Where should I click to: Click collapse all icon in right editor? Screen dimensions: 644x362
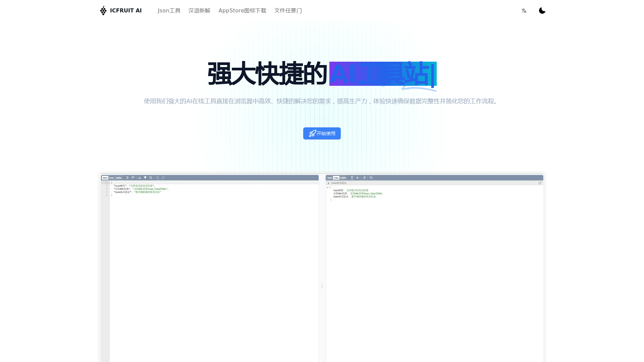click(x=358, y=178)
